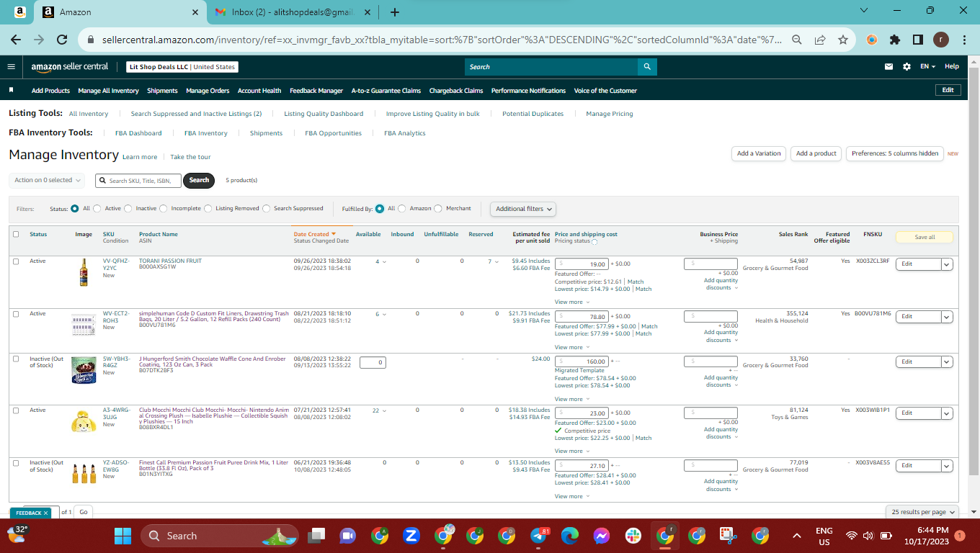Toggle the Chrome side panel icon
Screen dimensions: 980x553
pos(918,40)
